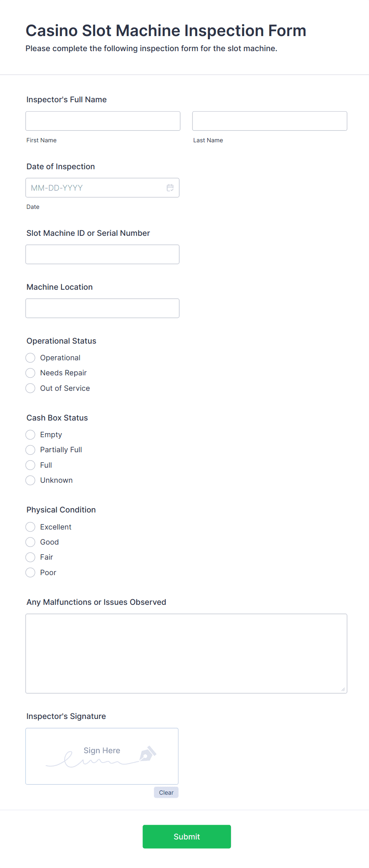Choose Needs Repair status

tap(31, 373)
